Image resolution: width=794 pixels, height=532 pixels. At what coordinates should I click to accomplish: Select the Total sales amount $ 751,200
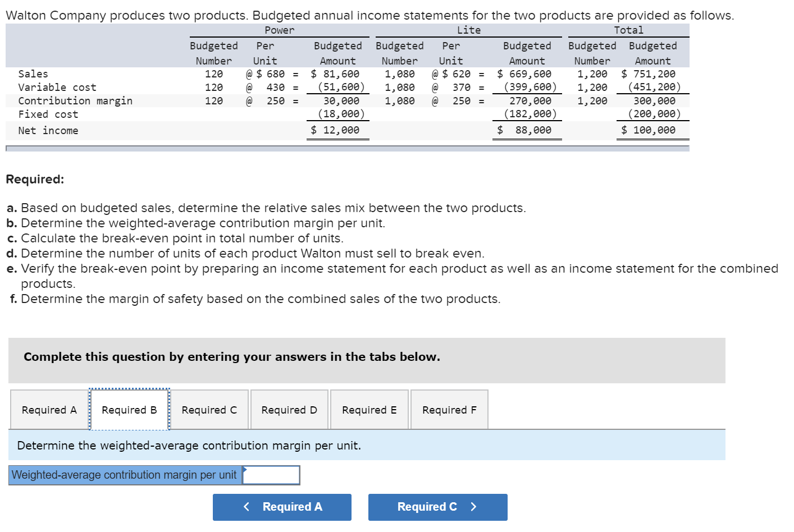[649, 74]
